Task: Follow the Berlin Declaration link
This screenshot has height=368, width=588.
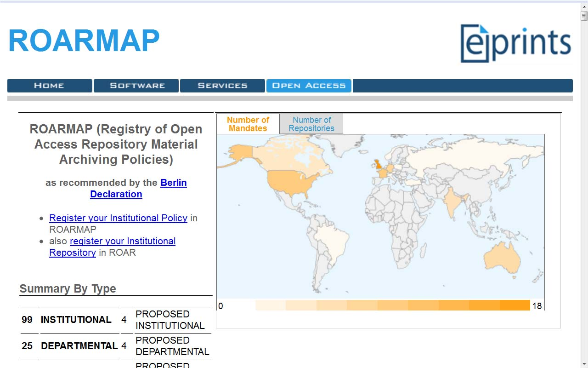Action: 138,188
